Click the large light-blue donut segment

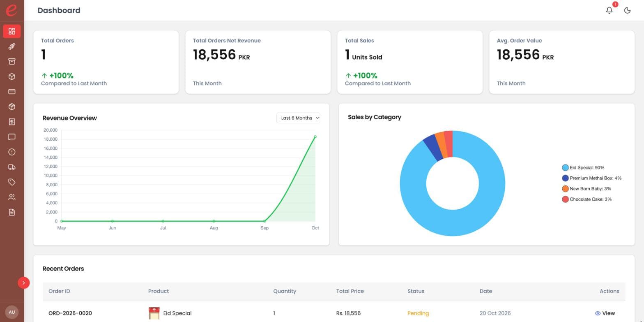tap(453, 223)
